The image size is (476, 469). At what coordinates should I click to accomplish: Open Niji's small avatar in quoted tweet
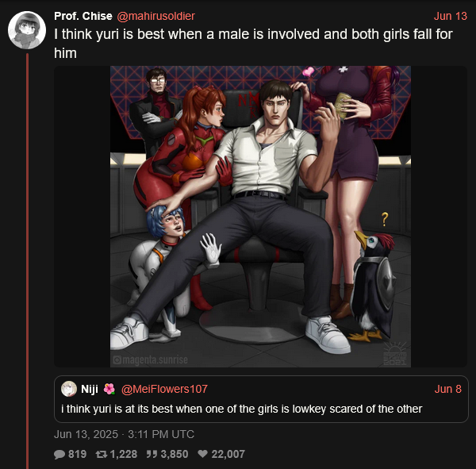[x=69, y=389]
